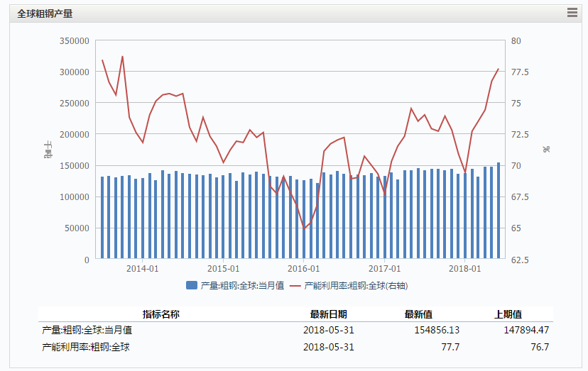Click the 上期值 column header
Screen dimensions: 588x371
pos(508,314)
